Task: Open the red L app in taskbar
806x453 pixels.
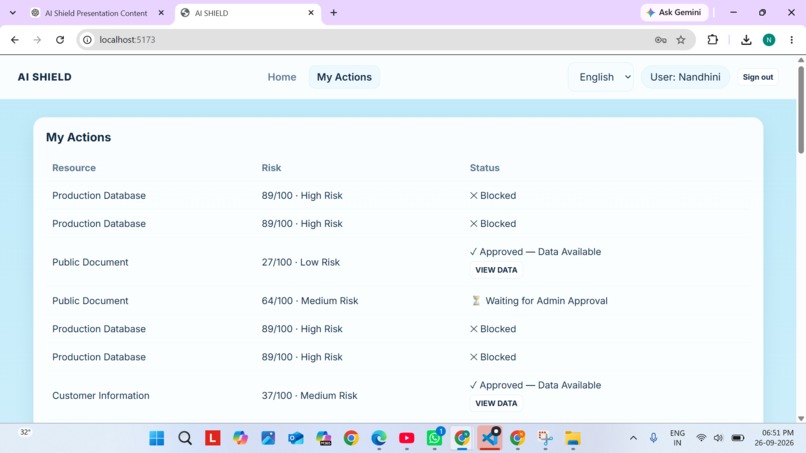Action: [x=213, y=438]
